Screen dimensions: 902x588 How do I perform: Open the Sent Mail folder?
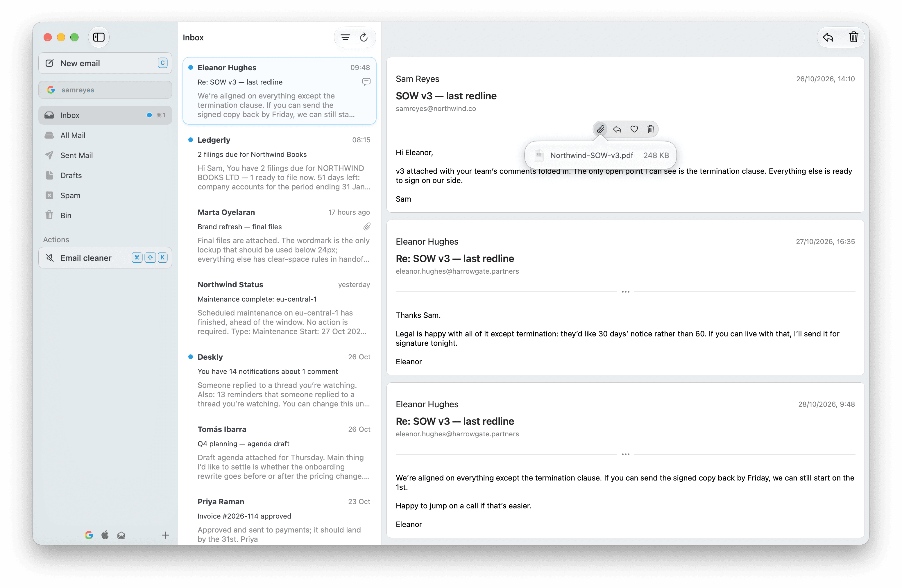tap(105, 155)
